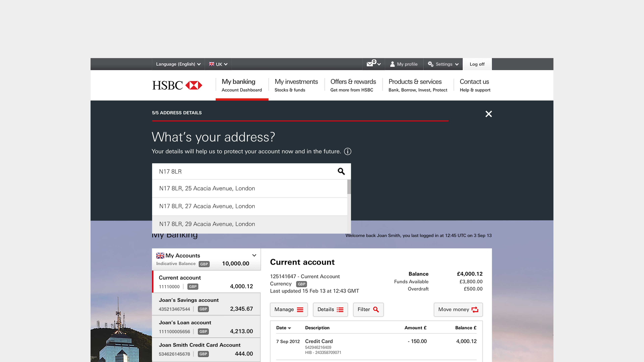Screen dimensions: 644x362
Task: Select Joan's Savings account
Action: (206, 304)
